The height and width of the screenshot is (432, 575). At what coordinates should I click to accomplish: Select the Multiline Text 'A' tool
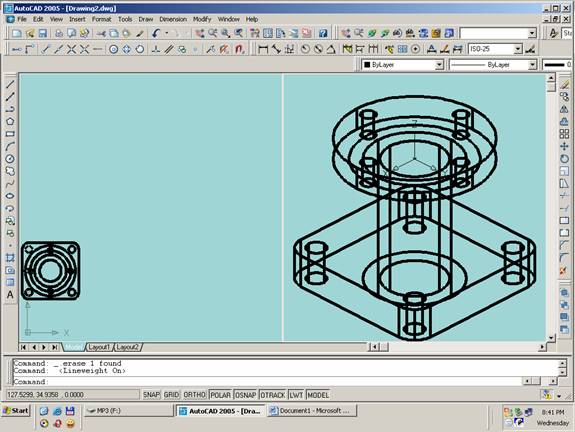(x=10, y=295)
